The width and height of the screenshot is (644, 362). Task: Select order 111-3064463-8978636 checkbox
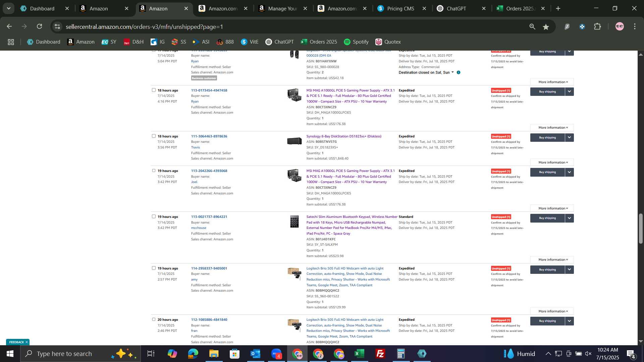tap(154, 136)
